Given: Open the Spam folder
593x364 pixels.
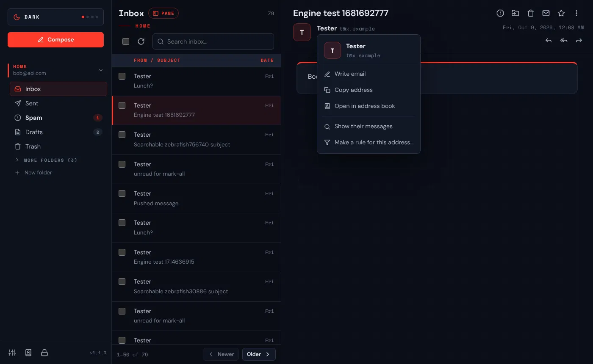Looking at the screenshot, I should (58, 118).
